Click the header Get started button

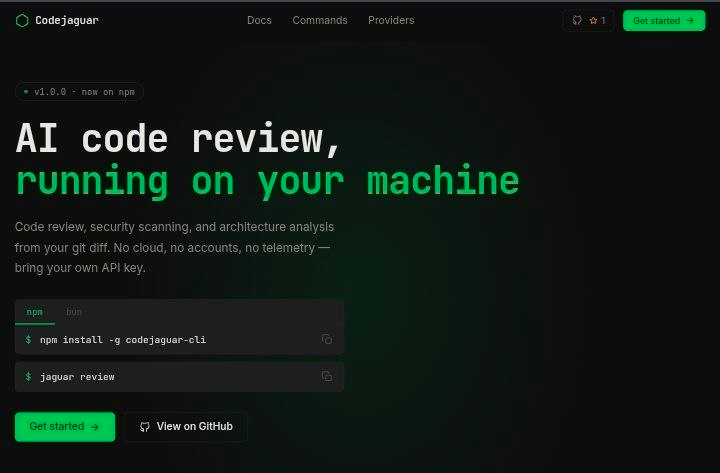664,21
